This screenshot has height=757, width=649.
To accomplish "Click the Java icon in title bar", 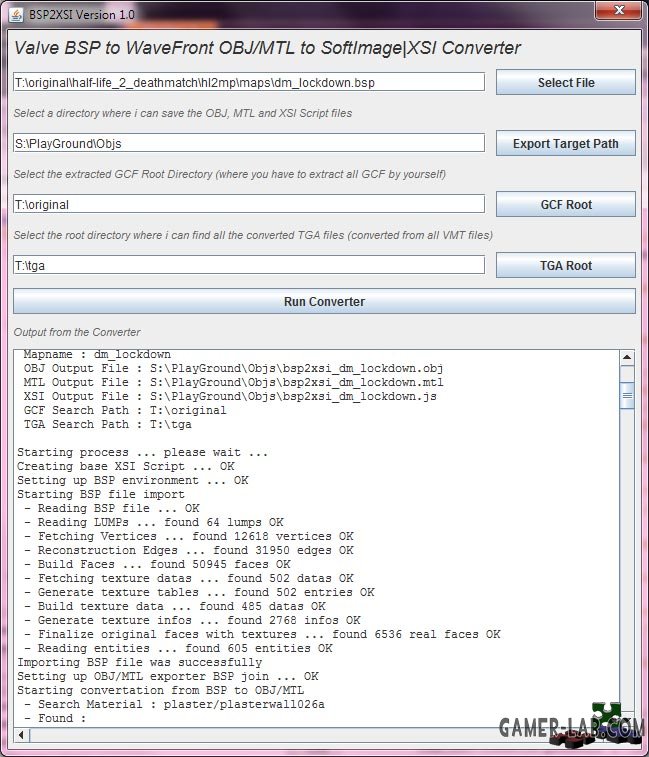I will [16, 14].
